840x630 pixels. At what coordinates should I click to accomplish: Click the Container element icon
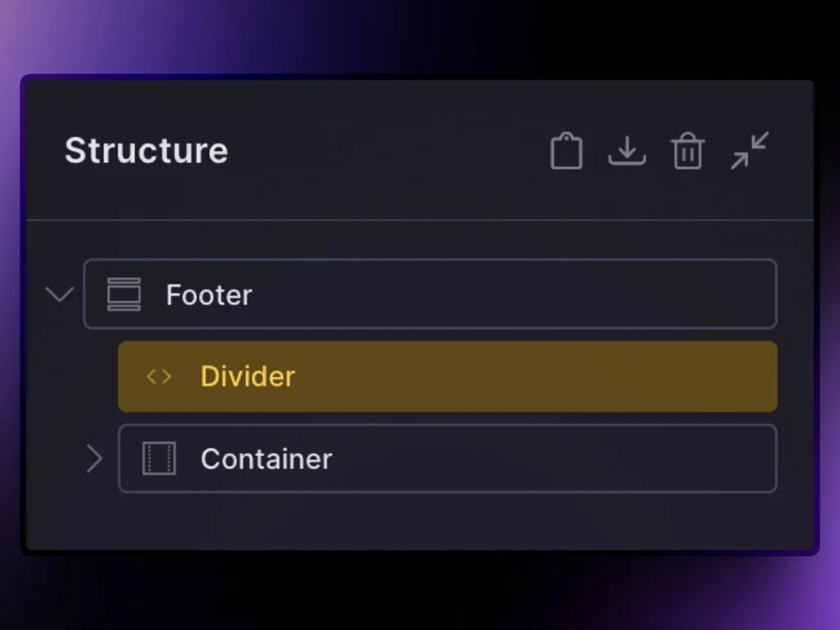point(159,459)
